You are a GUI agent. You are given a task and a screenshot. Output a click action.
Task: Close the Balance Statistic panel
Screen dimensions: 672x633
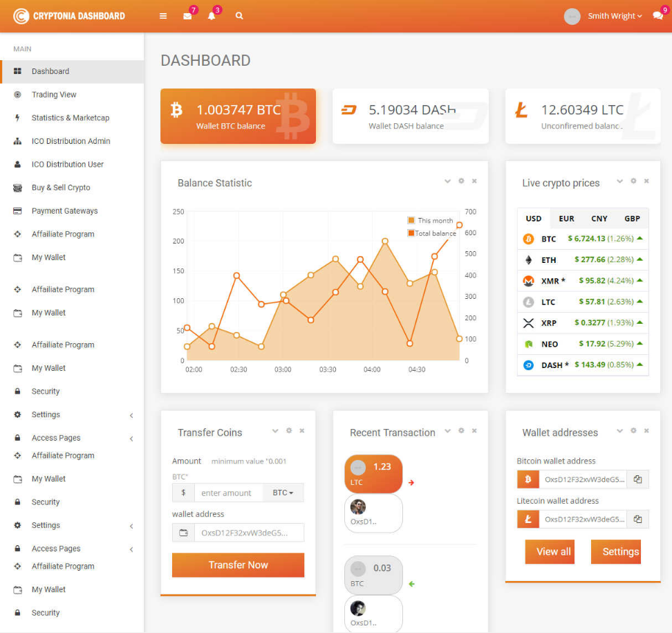[474, 181]
